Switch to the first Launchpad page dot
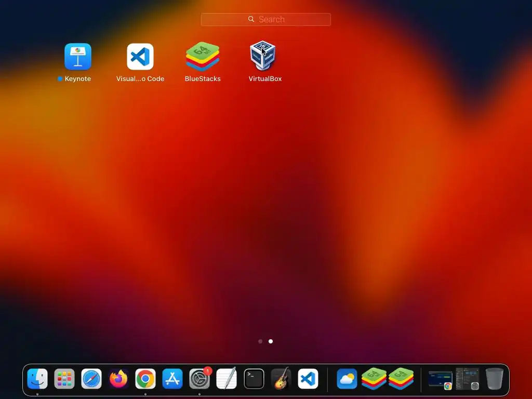 click(260, 341)
